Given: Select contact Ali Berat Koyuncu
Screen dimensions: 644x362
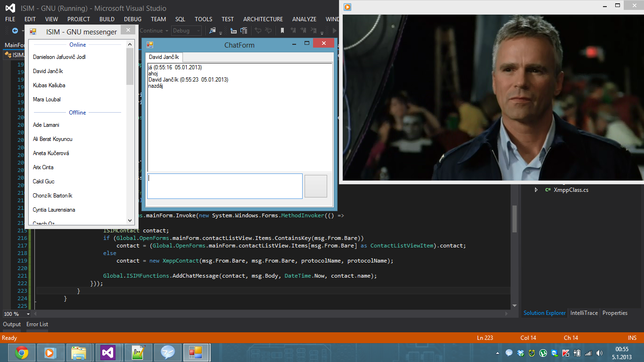Looking at the screenshot, I should (x=52, y=139).
